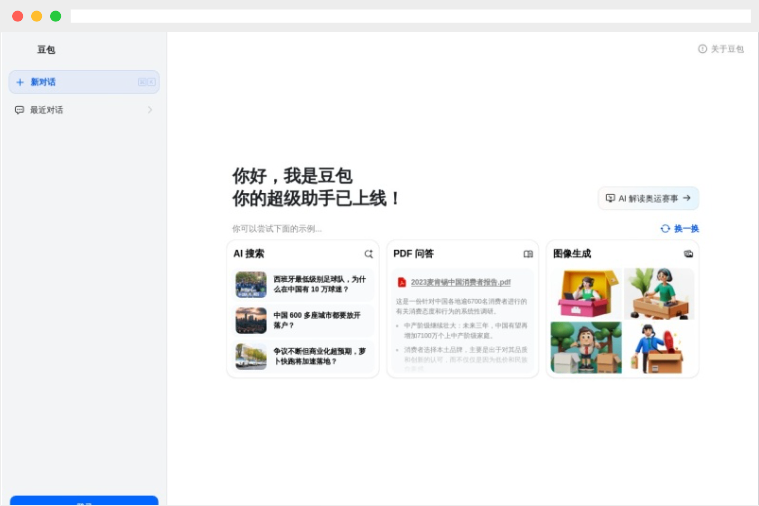
Task: Click the blue button at sidebar bottom
Action: 84,501
